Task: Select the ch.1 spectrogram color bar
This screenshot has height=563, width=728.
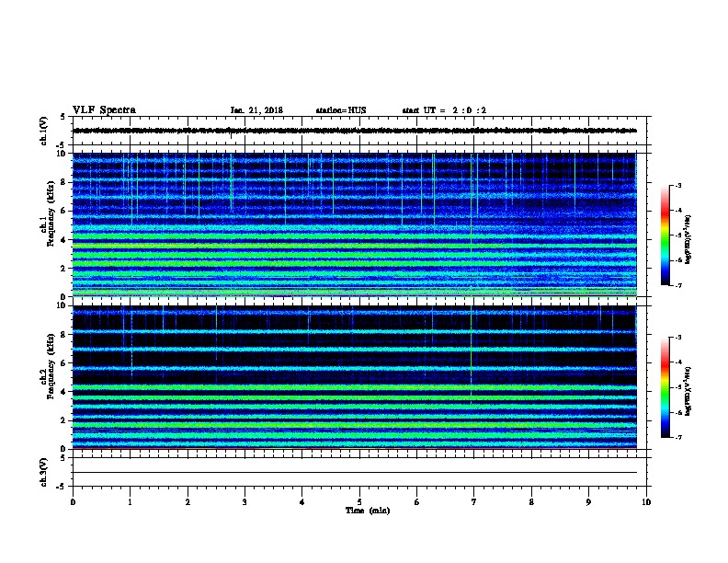Action: pos(665,236)
